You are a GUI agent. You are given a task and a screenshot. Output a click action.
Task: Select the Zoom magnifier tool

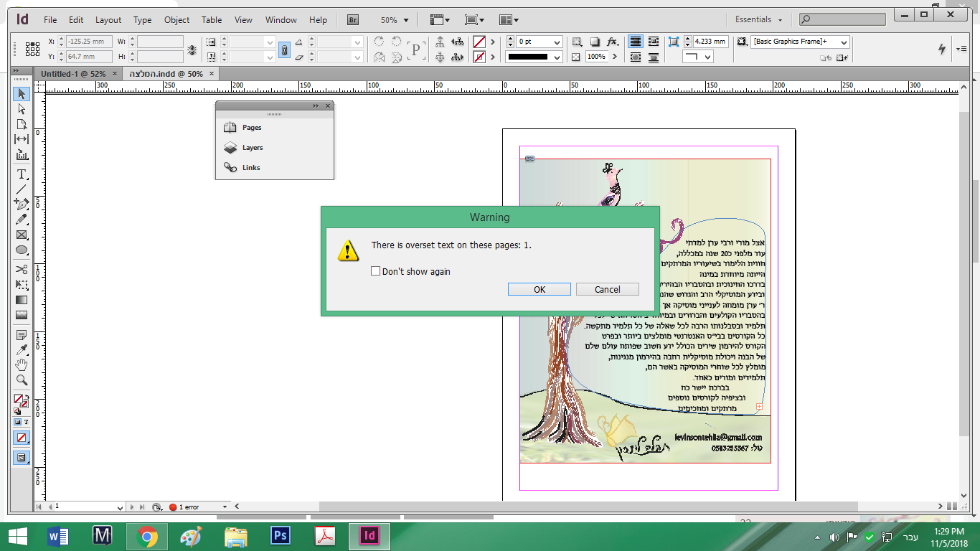(22, 380)
